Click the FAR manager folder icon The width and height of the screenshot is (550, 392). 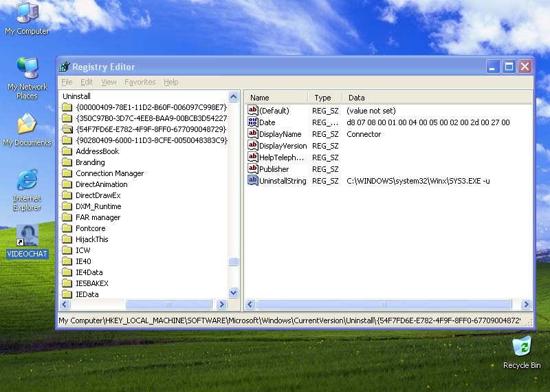point(67,217)
